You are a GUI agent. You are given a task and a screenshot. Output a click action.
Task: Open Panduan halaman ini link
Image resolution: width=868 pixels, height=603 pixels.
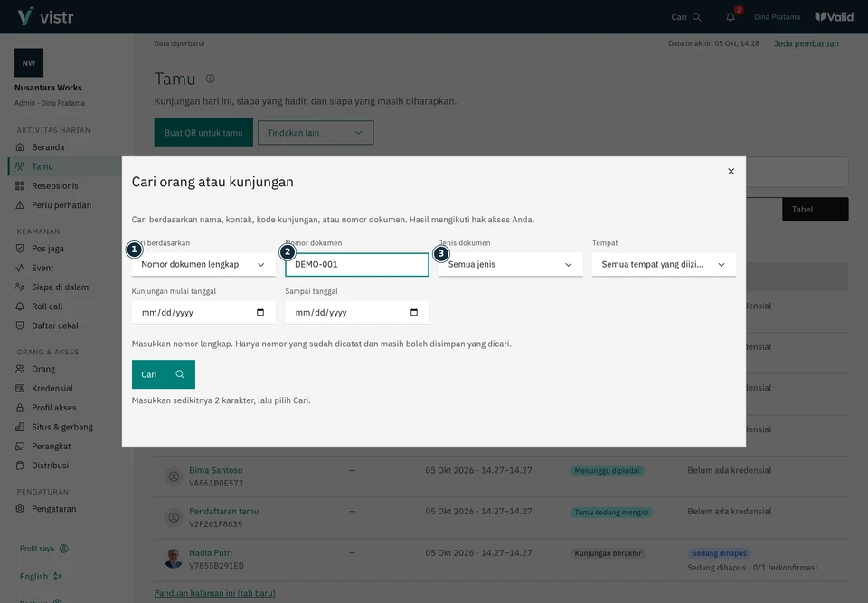(214, 593)
